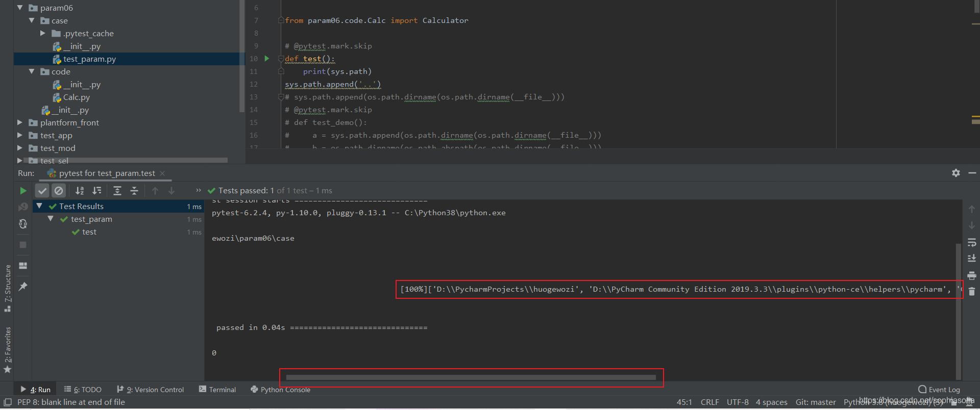This screenshot has width=980, height=410.
Task: Open the Git: master branch menu
Action: click(816, 402)
